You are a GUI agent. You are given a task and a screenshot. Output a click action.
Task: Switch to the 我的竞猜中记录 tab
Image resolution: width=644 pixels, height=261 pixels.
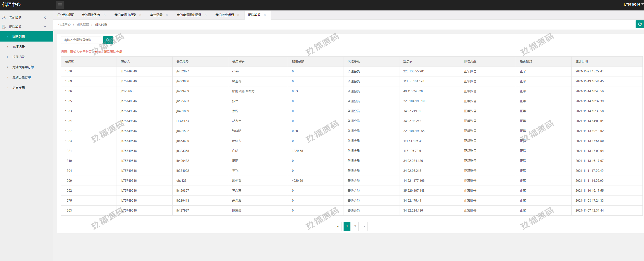click(125, 15)
